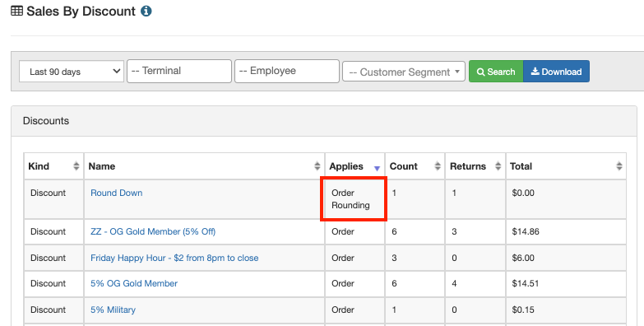Click the blue Download button

(556, 71)
